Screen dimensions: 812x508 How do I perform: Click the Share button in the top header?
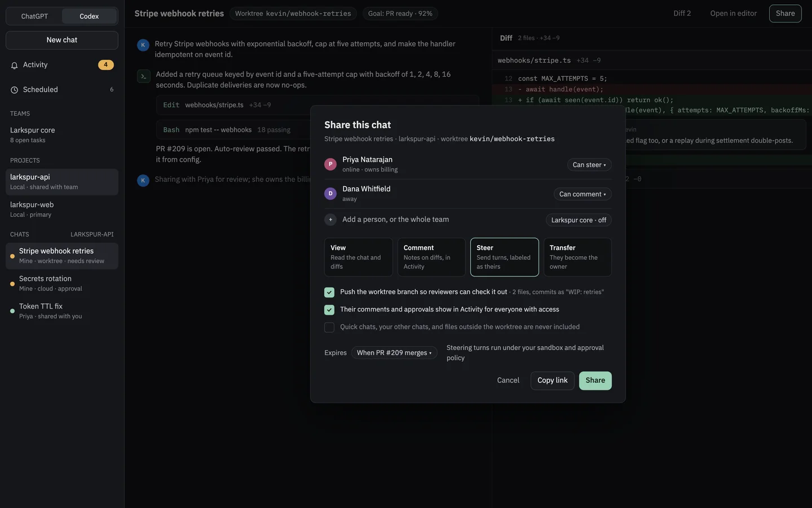pyautogui.click(x=785, y=14)
